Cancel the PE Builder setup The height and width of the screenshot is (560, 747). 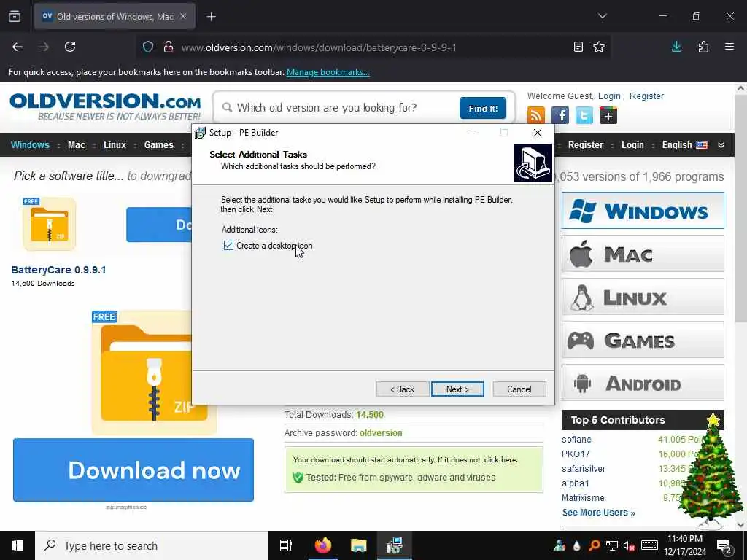coord(519,389)
